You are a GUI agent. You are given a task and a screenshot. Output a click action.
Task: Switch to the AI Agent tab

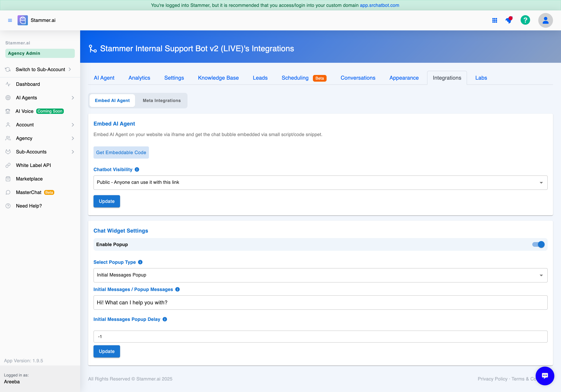(104, 78)
